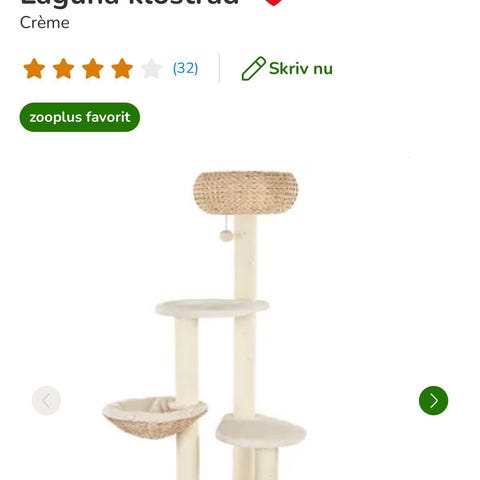Click the first orange rating star
This screenshot has height=480, width=480.
coord(34,69)
